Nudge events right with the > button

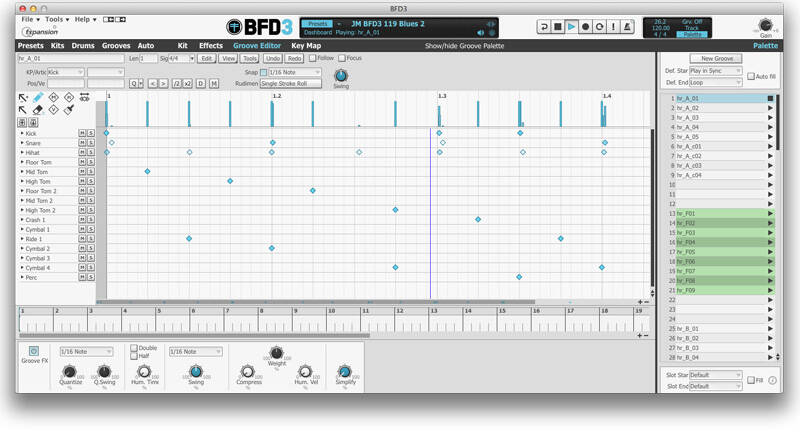pos(163,83)
